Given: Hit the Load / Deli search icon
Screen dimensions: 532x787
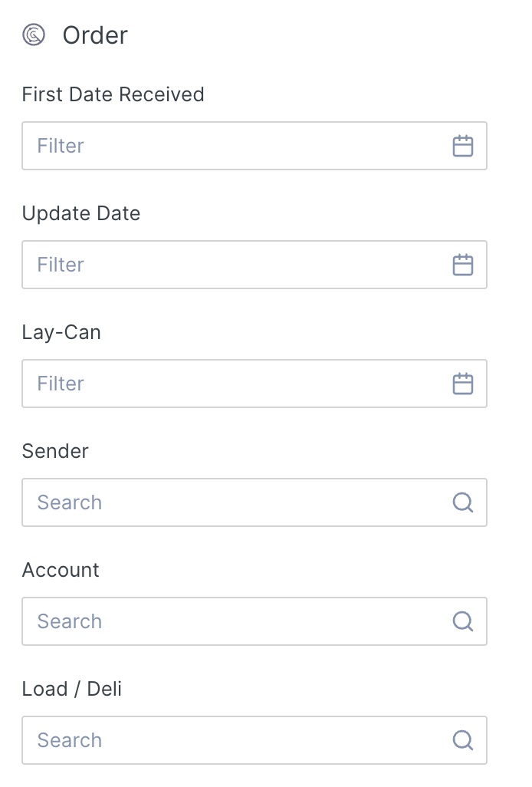Looking at the screenshot, I should [462, 740].
